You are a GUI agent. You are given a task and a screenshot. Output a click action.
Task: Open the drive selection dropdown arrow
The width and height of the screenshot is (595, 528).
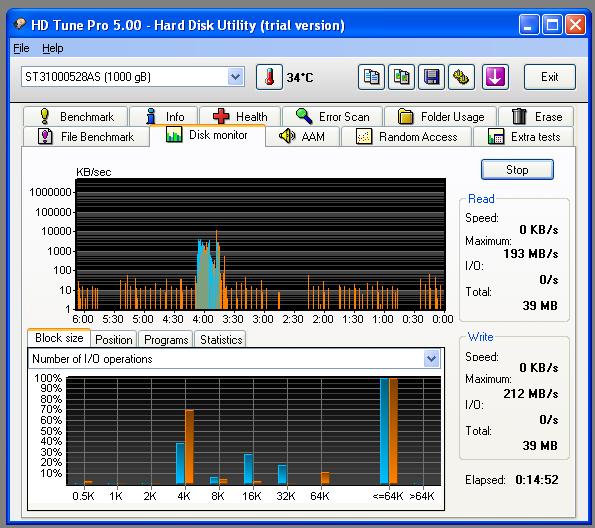click(235, 77)
